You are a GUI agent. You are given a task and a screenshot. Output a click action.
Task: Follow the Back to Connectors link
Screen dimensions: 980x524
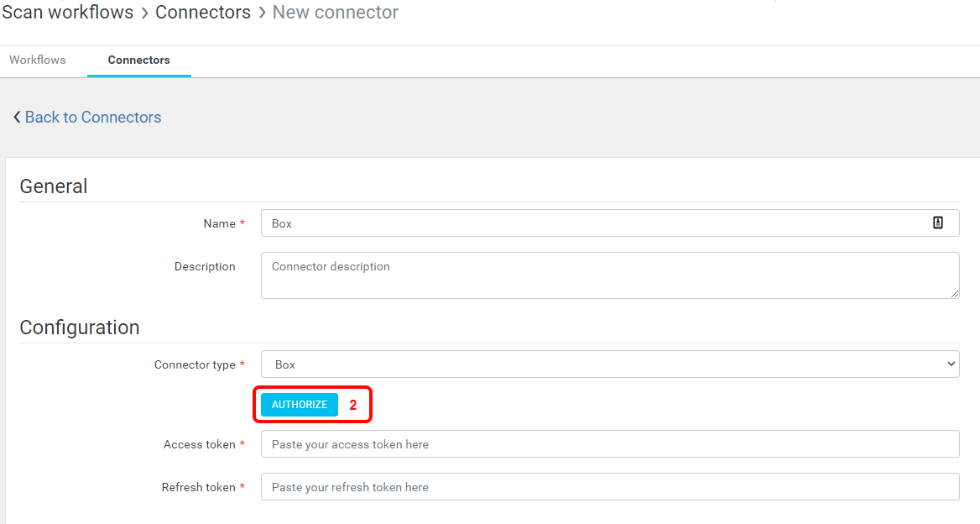point(92,118)
